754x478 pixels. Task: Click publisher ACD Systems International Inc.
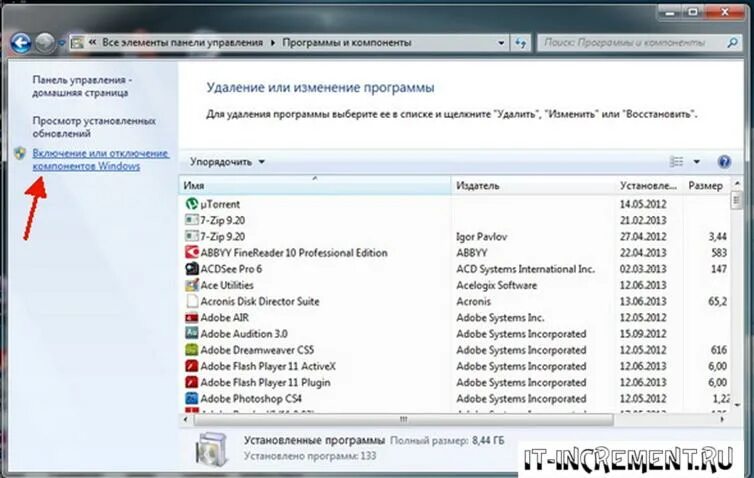(x=526, y=269)
